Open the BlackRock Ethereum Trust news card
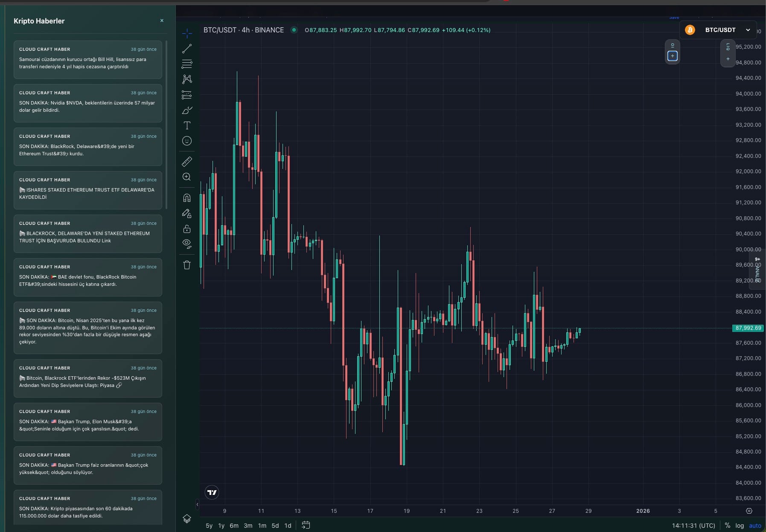 coord(88,146)
